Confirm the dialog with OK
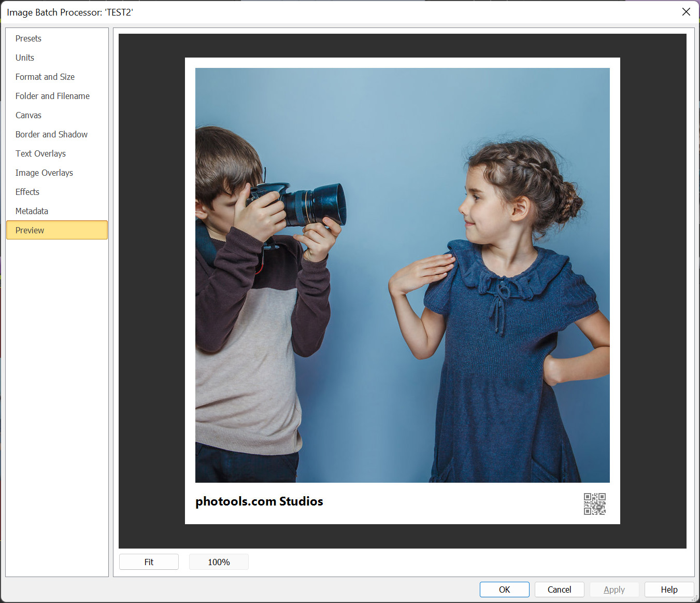 [504, 590]
